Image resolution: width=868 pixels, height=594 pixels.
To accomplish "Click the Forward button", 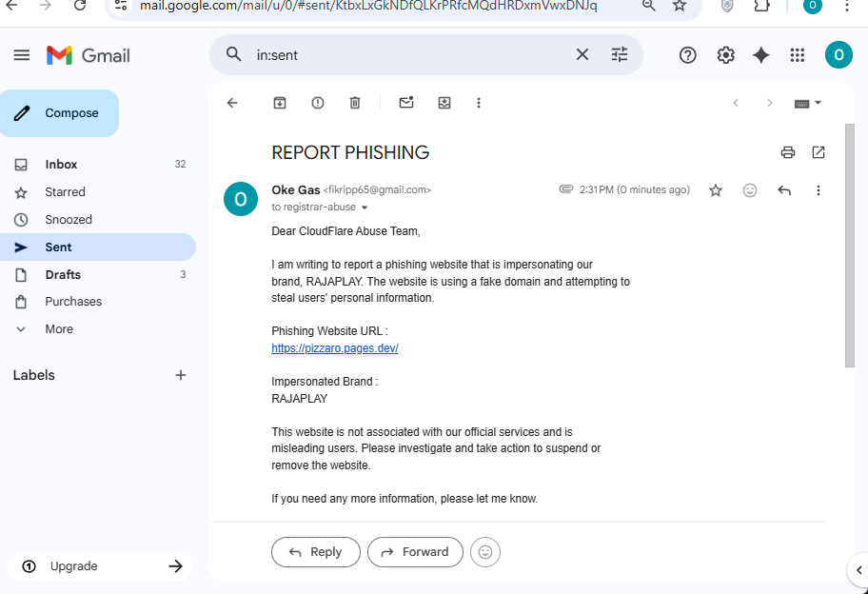I will [415, 552].
